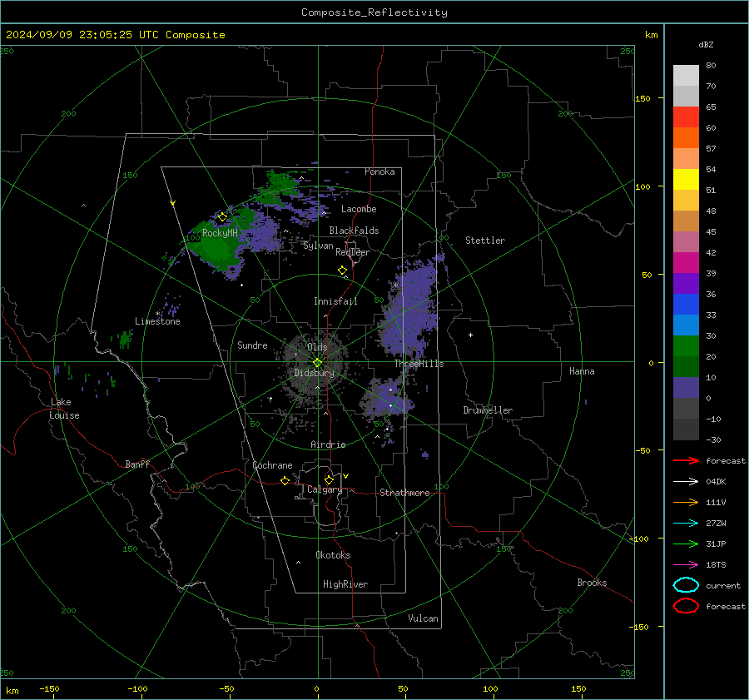
Task: Select the magenta 39-42 dBZ color swatch
Action: click(x=686, y=263)
